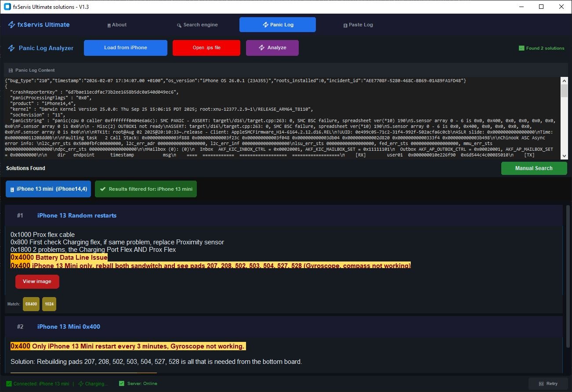The width and height of the screenshot is (572, 392).
Task: Click the 0X400 match tag
Action: click(x=31, y=304)
